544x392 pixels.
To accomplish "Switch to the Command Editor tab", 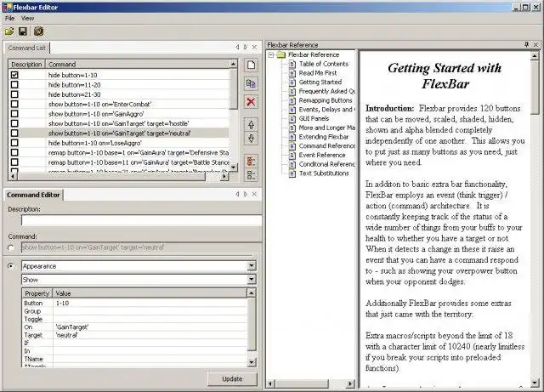I will (x=33, y=195).
